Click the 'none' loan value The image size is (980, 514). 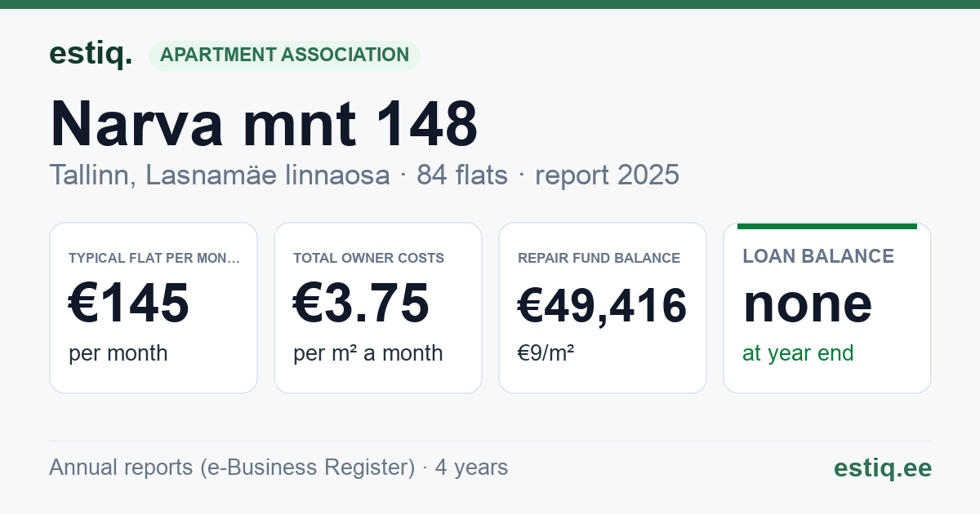808,303
